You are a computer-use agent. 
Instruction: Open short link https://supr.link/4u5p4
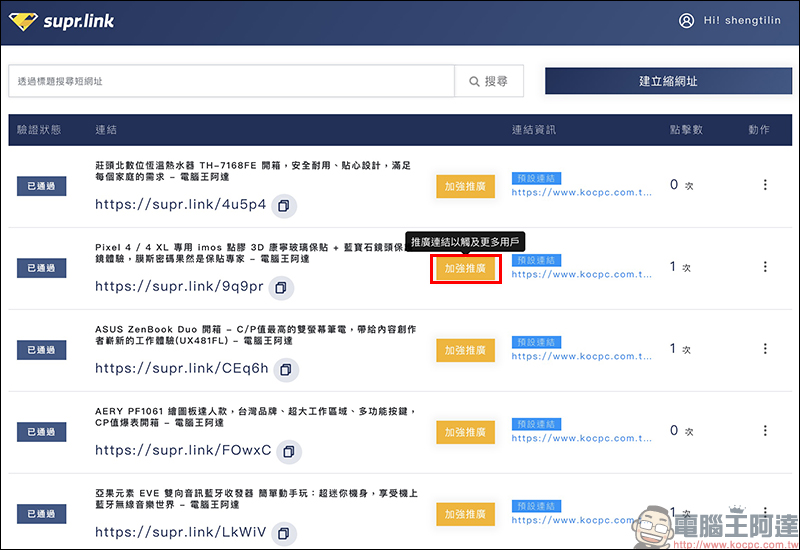[x=181, y=205]
